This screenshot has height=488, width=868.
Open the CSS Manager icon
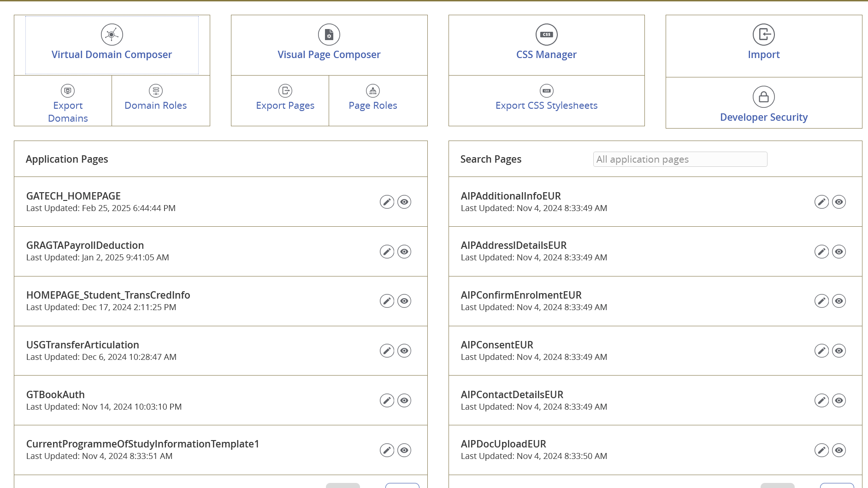(x=546, y=35)
